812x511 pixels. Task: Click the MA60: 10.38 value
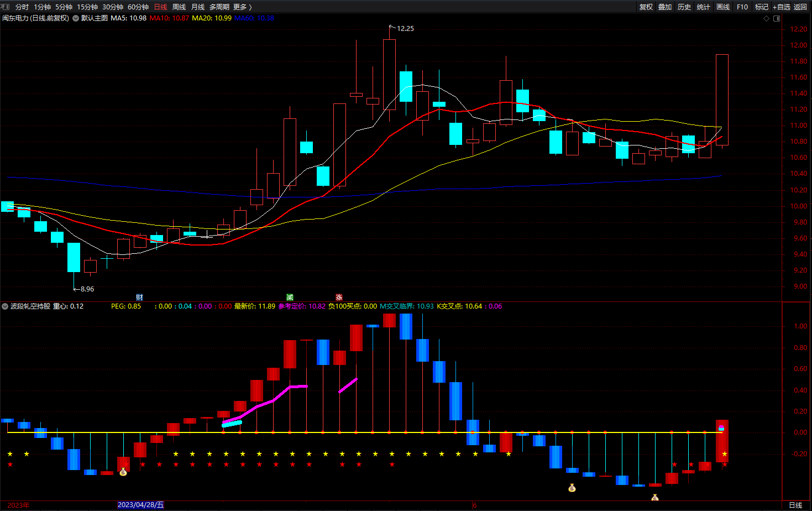coord(254,18)
